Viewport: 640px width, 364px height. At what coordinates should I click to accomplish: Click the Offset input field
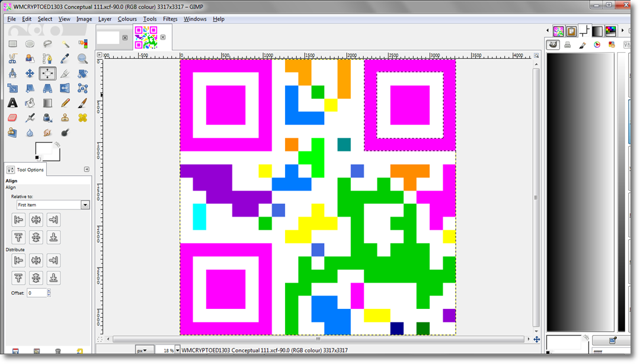pos(37,292)
